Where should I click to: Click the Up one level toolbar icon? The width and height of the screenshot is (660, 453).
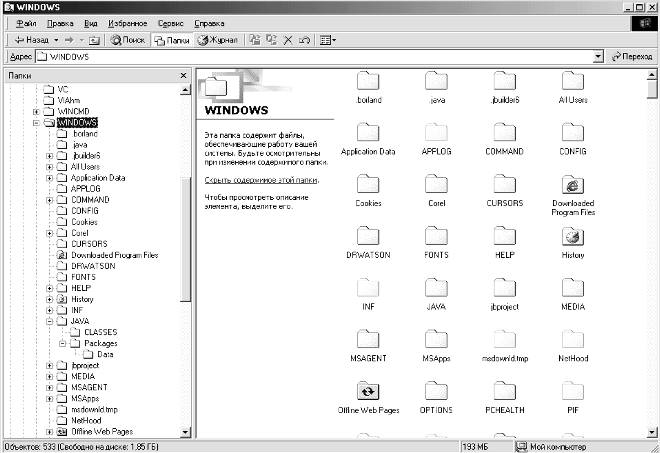[x=94, y=40]
